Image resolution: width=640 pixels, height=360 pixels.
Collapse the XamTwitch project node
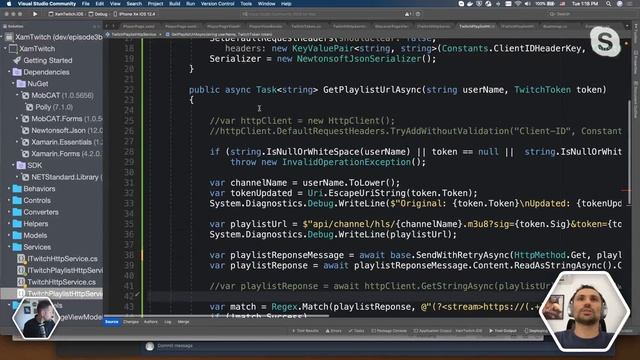point(6,49)
